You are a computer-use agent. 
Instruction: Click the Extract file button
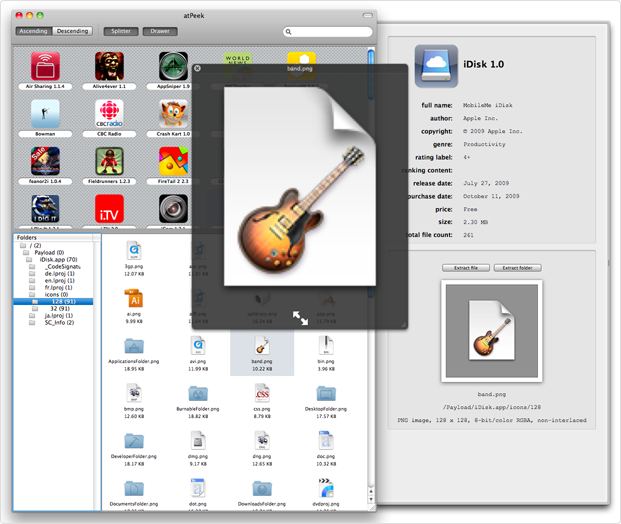pyautogui.click(x=466, y=268)
